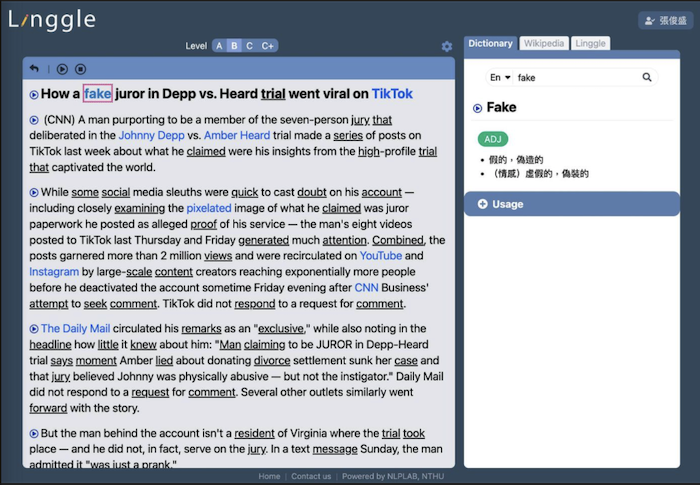Screen dimensions: 700x485
Task: Play pronunciation of the word Fake
Action: coord(477,108)
